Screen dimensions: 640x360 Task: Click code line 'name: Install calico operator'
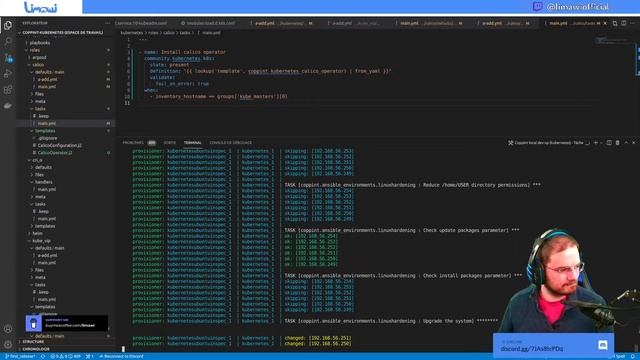[x=184, y=52]
